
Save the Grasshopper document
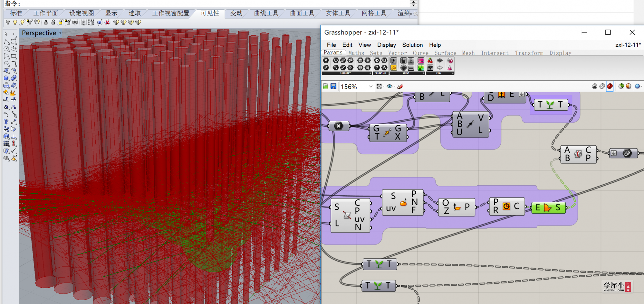click(x=333, y=86)
